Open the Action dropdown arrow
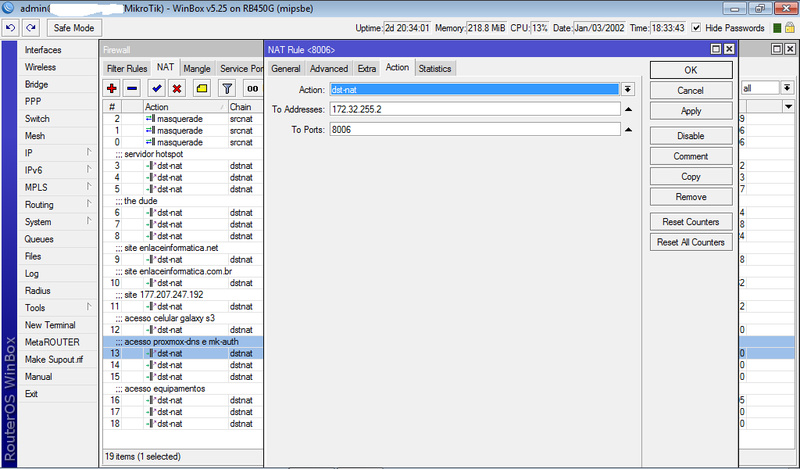 (x=628, y=89)
